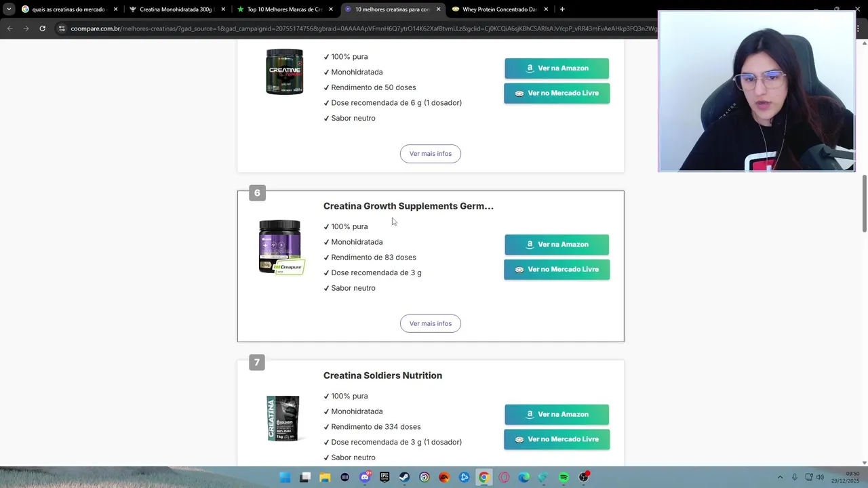
Task: Expand 'Ver mais infos' for the 50-dose creatine
Action: 431,154
